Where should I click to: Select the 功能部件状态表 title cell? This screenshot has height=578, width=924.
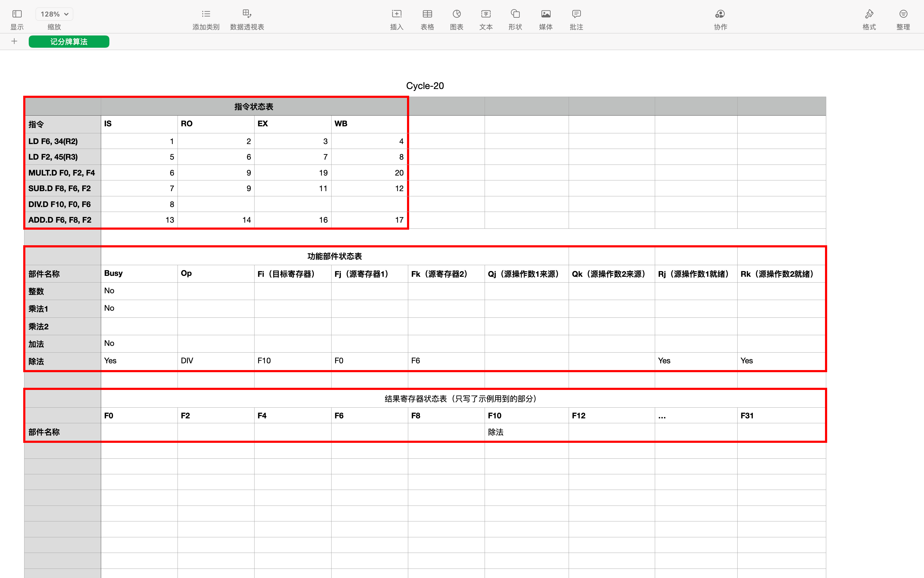tap(335, 256)
